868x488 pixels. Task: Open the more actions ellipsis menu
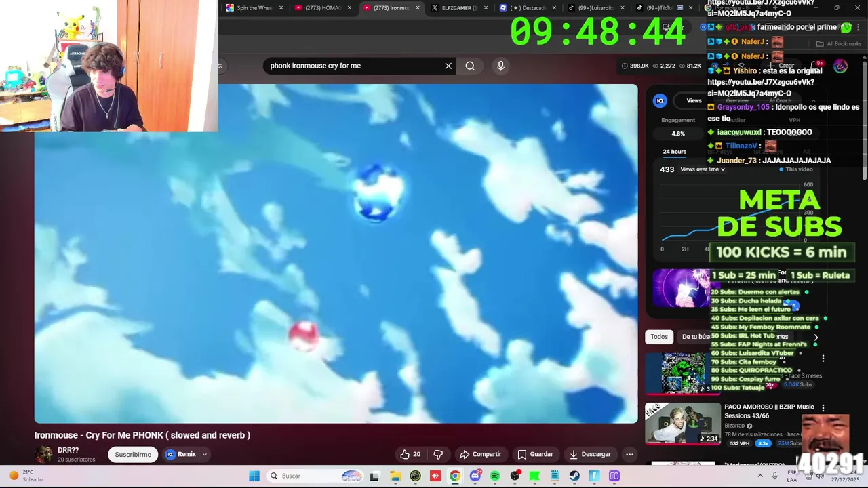(x=629, y=454)
